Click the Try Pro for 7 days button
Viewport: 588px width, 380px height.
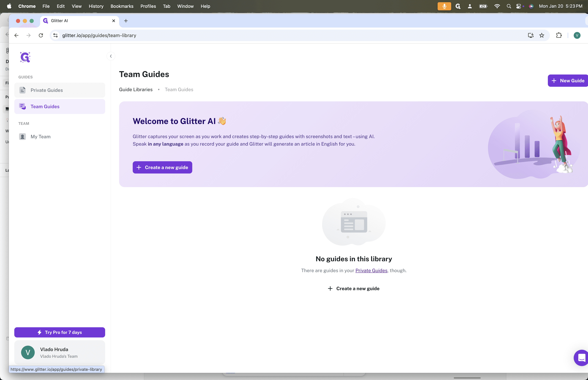60,332
